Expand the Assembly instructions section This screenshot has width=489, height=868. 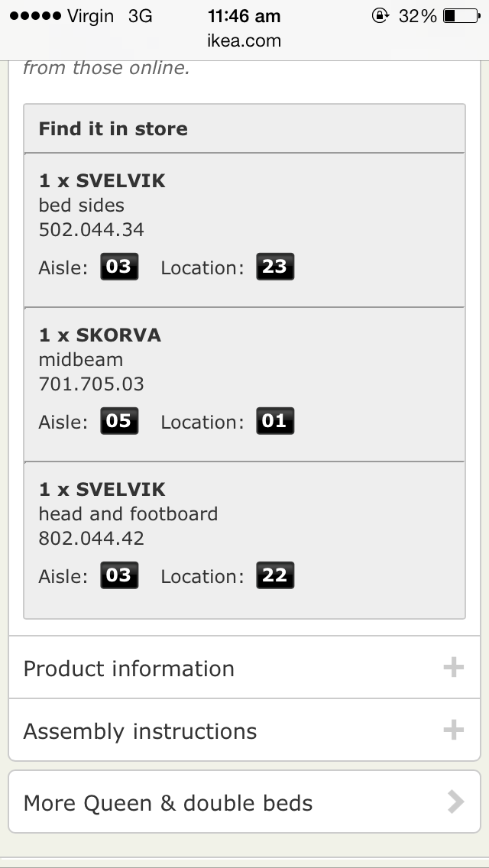[141, 731]
